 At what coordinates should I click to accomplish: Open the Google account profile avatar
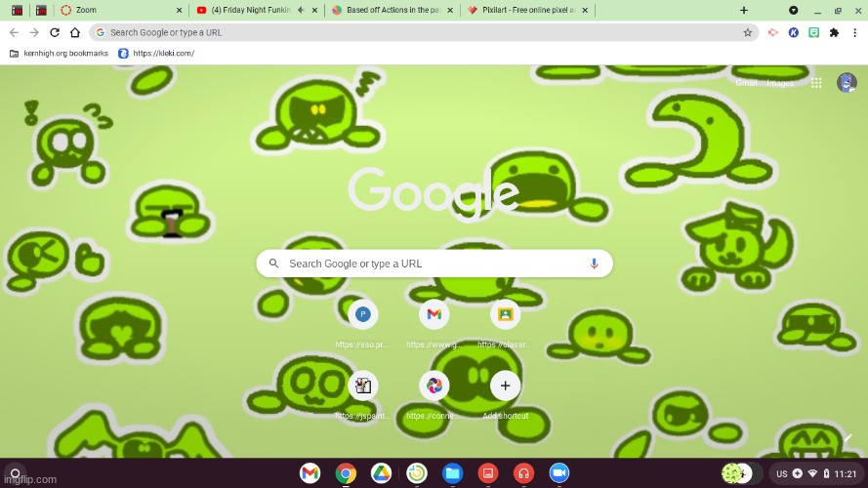click(847, 83)
